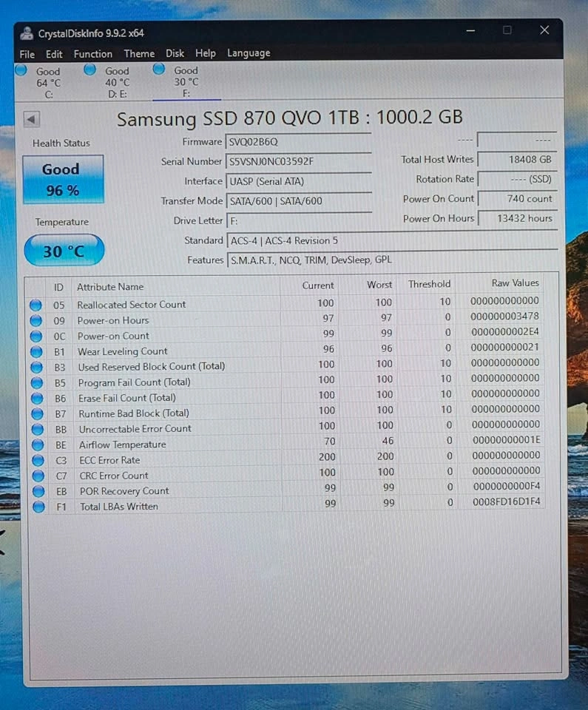The width and height of the screenshot is (588, 710).
Task: Click the Current column header
Action: click(x=309, y=285)
